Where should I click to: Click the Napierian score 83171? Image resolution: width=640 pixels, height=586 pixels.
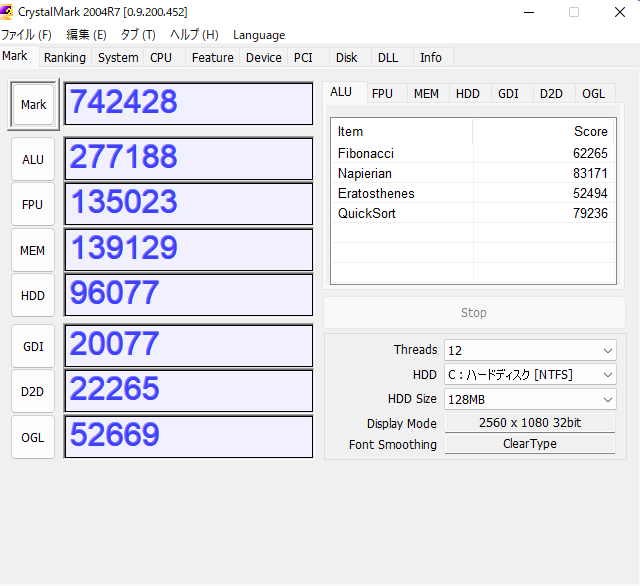590,173
